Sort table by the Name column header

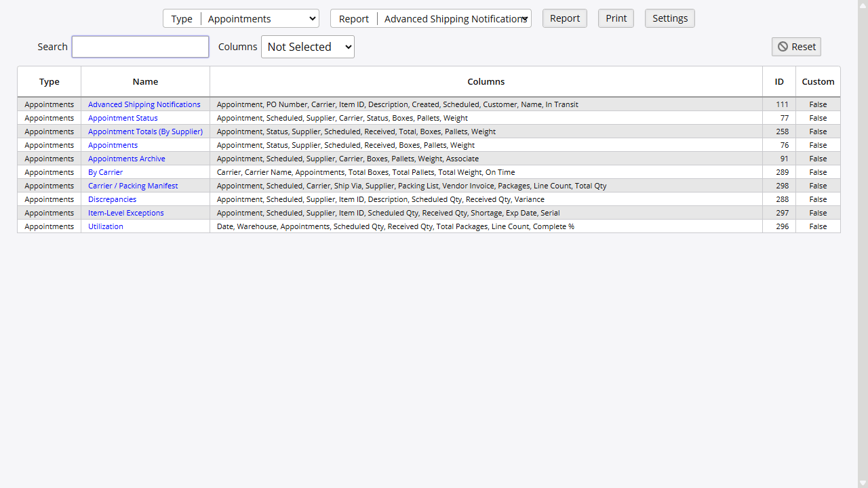coord(145,81)
